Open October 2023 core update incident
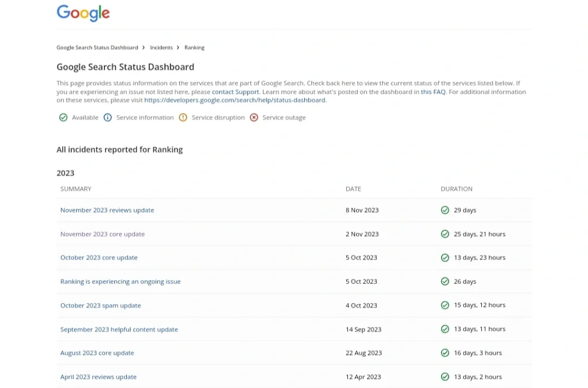588x388 pixels. coord(99,258)
